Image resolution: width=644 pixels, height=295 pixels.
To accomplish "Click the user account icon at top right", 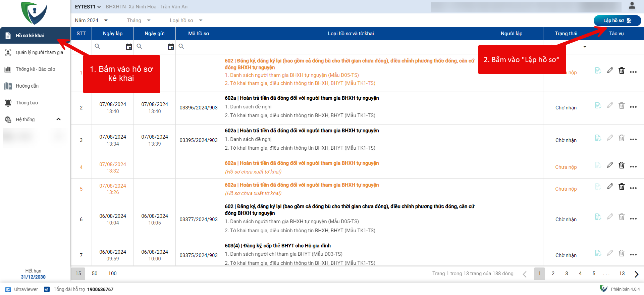I will (x=632, y=6).
